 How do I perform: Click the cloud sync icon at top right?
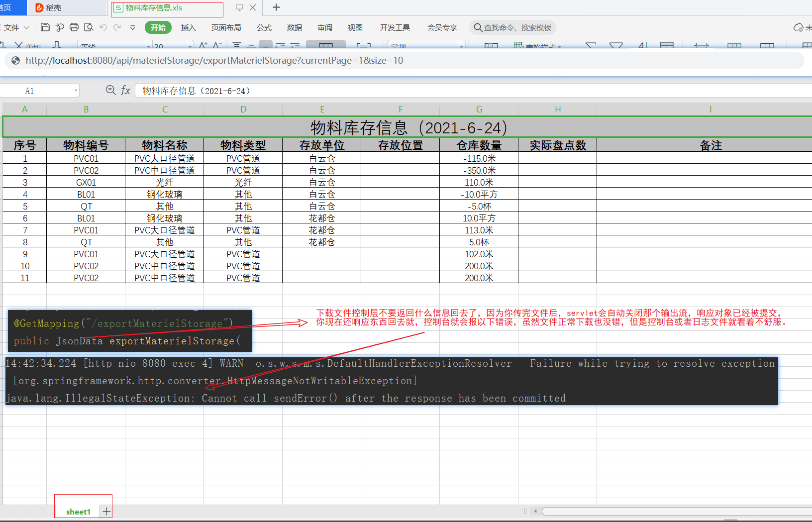798,27
